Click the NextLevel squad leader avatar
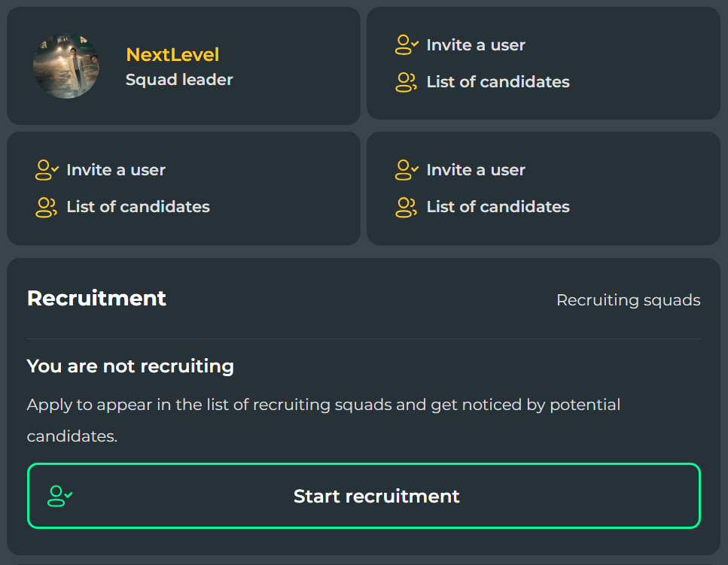728x565 pixels. 66,66
